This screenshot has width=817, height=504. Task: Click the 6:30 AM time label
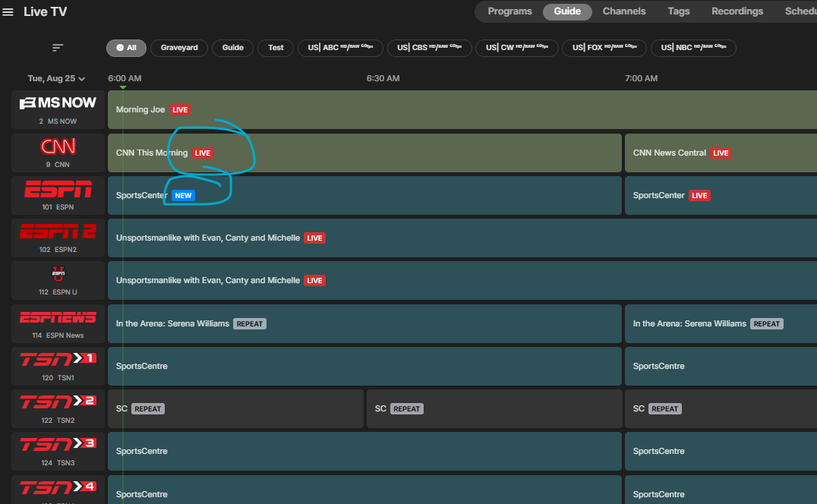pyautogui.click(x=383, y=79)
